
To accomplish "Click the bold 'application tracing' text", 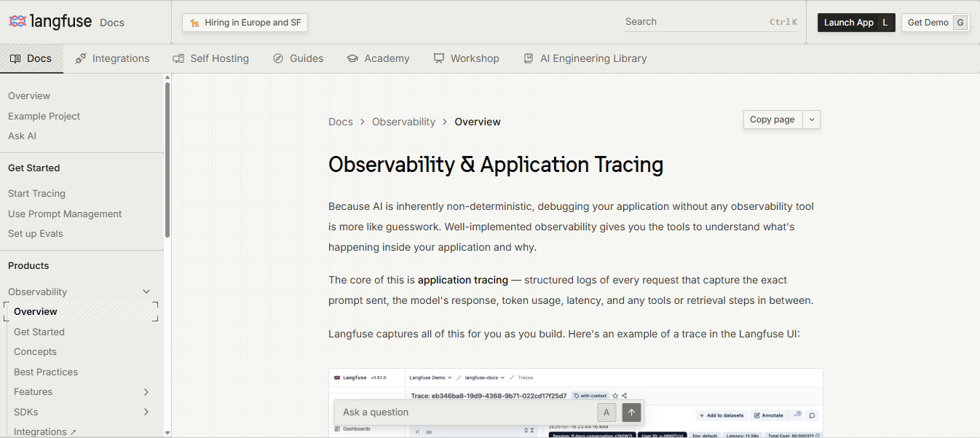I will click(x=463, y=280).
